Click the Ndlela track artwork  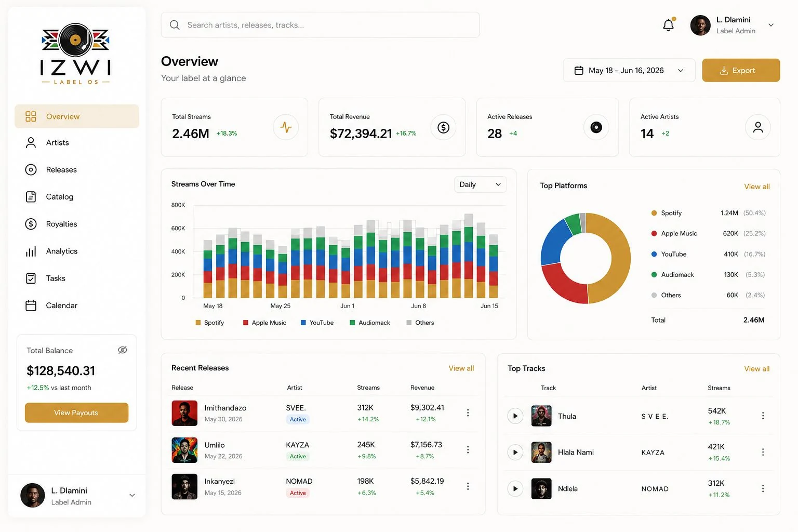click(x=541, y=489)
